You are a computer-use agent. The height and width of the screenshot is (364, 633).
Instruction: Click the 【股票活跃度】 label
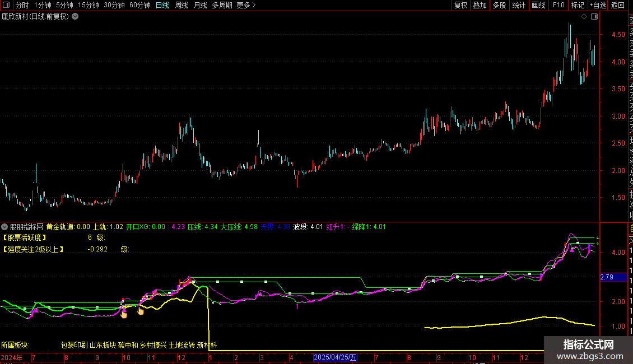[25, 237]
